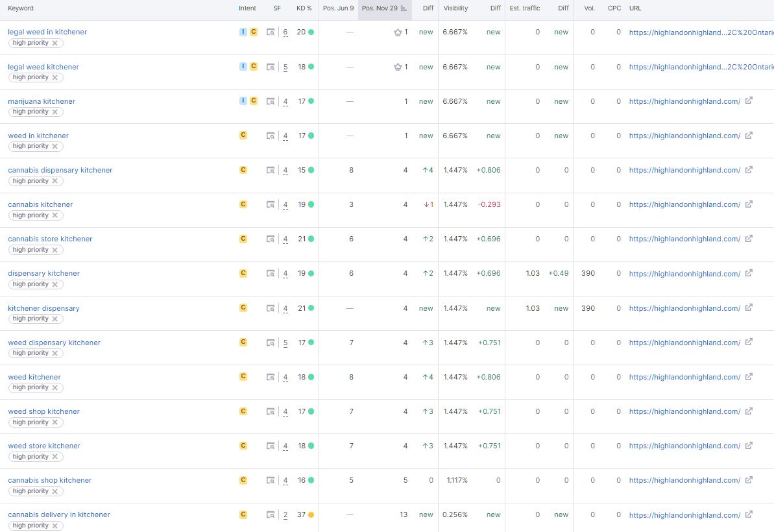Click the crown SERP feature icon beside legal weed kitchener
774x532 pixels.
(398, 66)
